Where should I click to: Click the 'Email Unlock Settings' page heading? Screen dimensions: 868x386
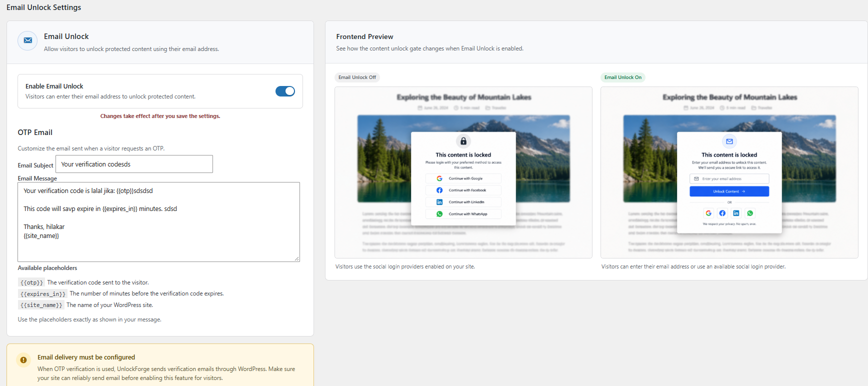coord(43,7)
